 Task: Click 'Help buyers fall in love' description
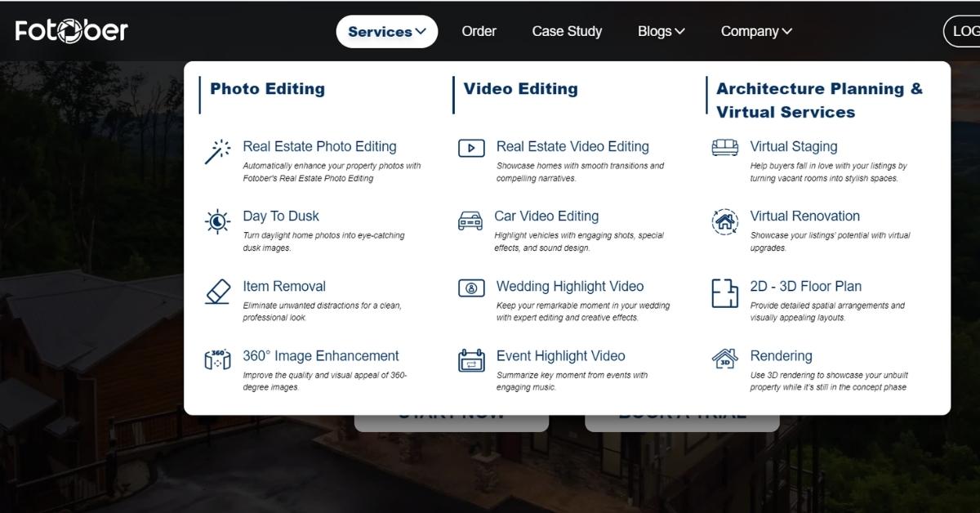point(828,172)
